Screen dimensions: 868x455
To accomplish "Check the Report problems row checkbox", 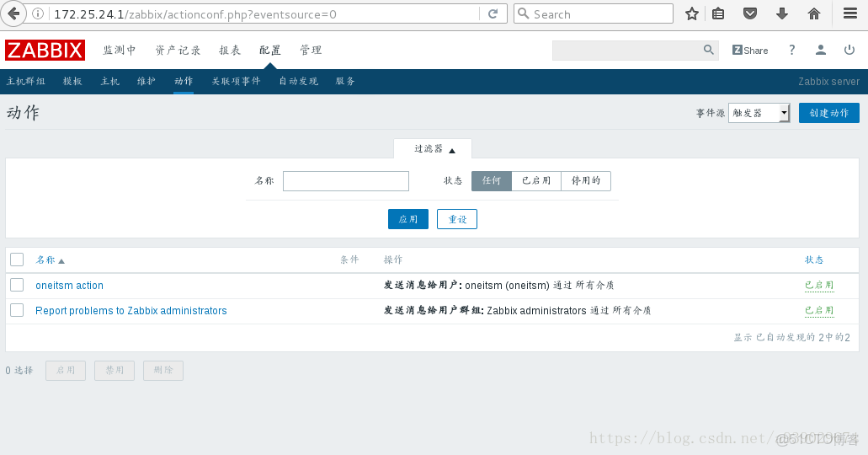I will click(x=17, y=310).
